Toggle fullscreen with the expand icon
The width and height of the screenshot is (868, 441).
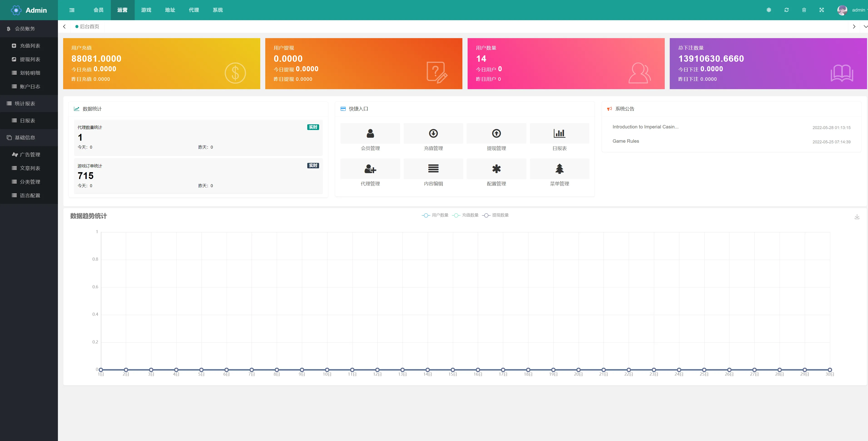(x=821, y=10)
